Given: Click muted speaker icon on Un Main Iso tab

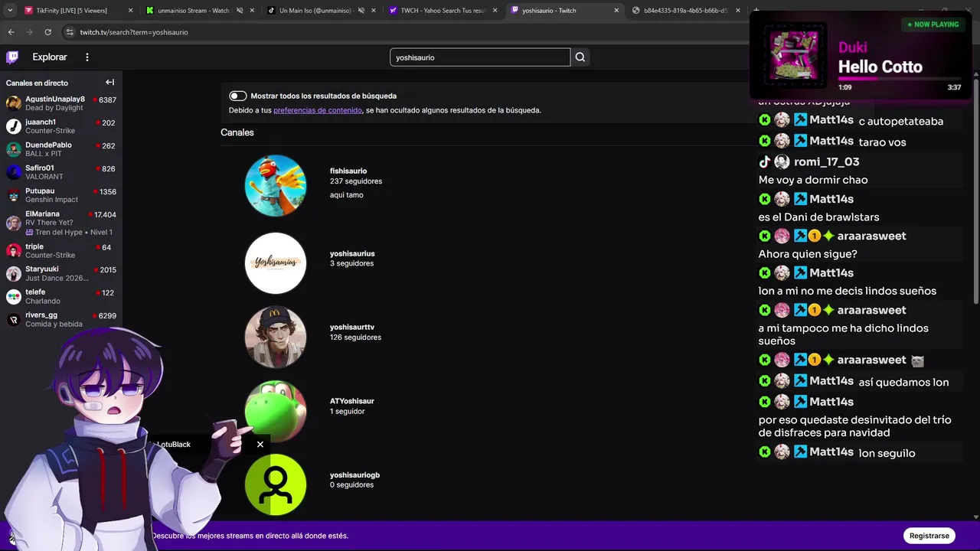Looking at the screenshot, I should (x=360, y=11).
